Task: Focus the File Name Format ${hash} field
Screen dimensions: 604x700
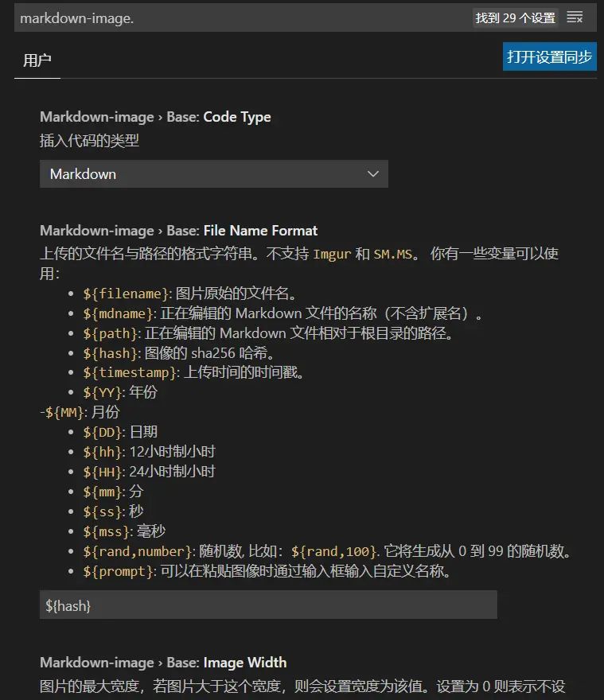Action: pos(268,605)
